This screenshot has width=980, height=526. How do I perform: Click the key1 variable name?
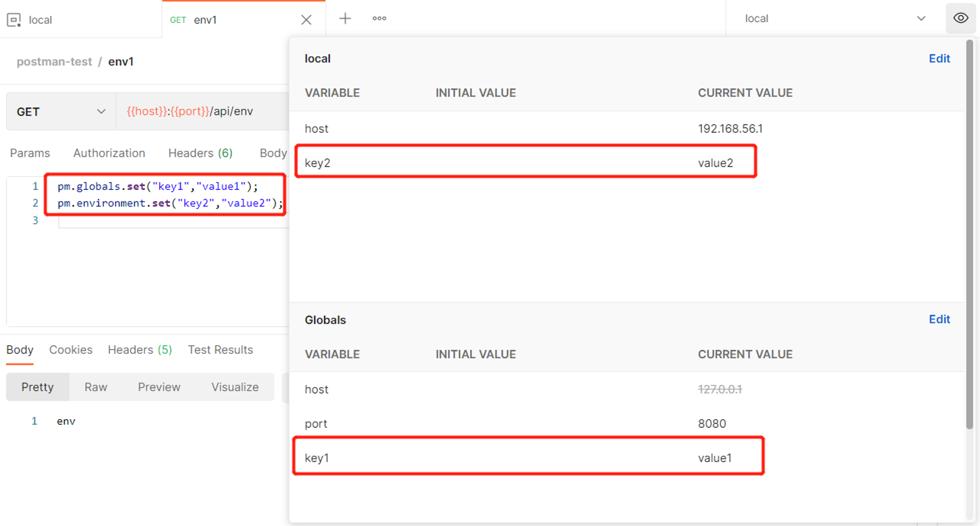pos(317,458)
